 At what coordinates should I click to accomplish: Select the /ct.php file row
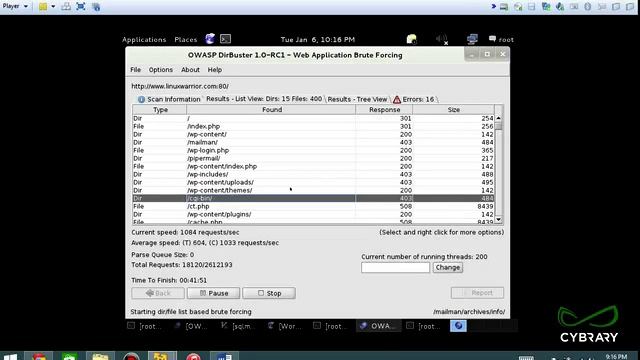pyautogui.click(x=313, y=207)
